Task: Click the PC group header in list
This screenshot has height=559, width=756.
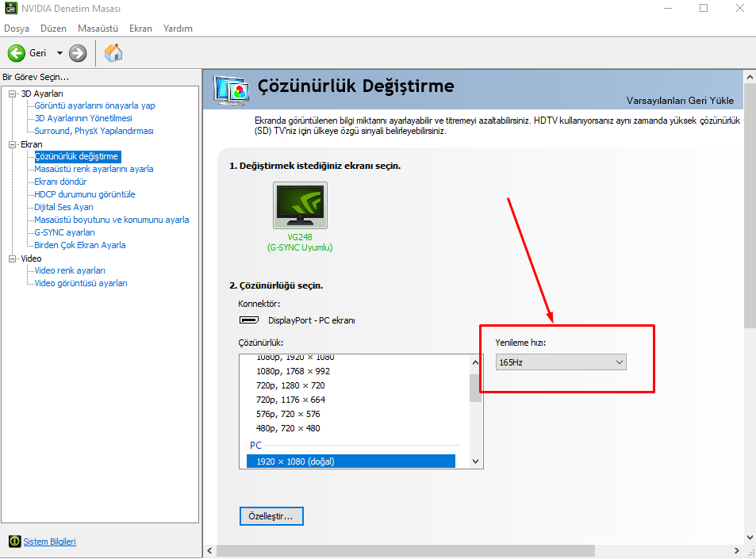Action: tap(255, 446)
